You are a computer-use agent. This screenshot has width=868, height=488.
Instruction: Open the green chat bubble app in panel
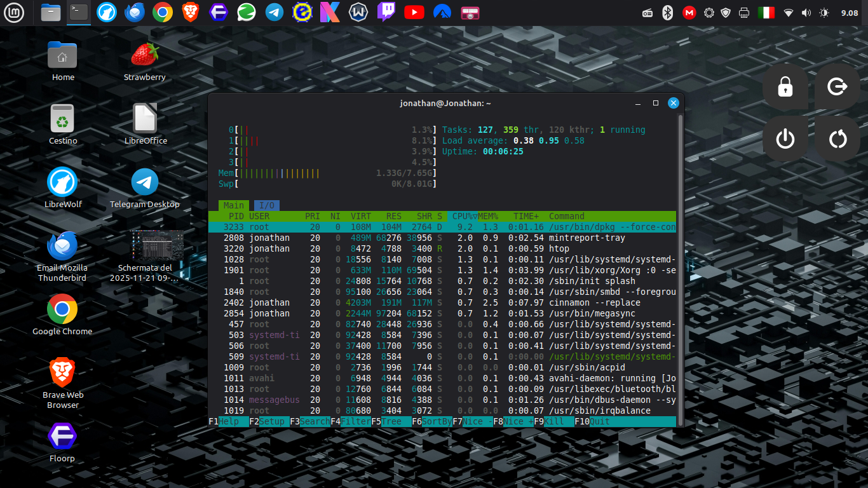point(247,12)
